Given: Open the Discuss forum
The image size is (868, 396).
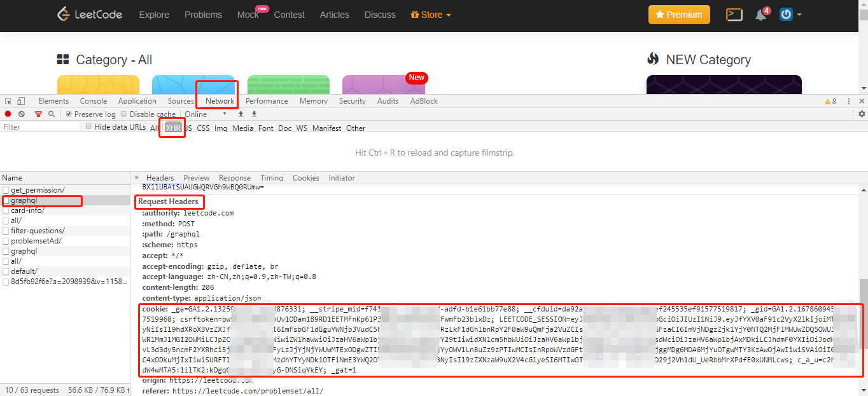Looking at the screenshot, I should click(380, 15).
